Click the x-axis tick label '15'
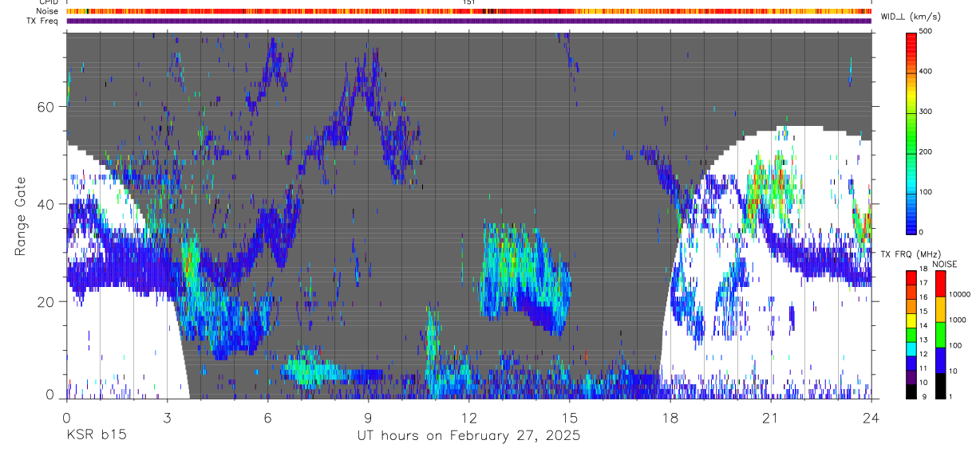Viewport: 980px width, 452px height. tap(569, 416)
